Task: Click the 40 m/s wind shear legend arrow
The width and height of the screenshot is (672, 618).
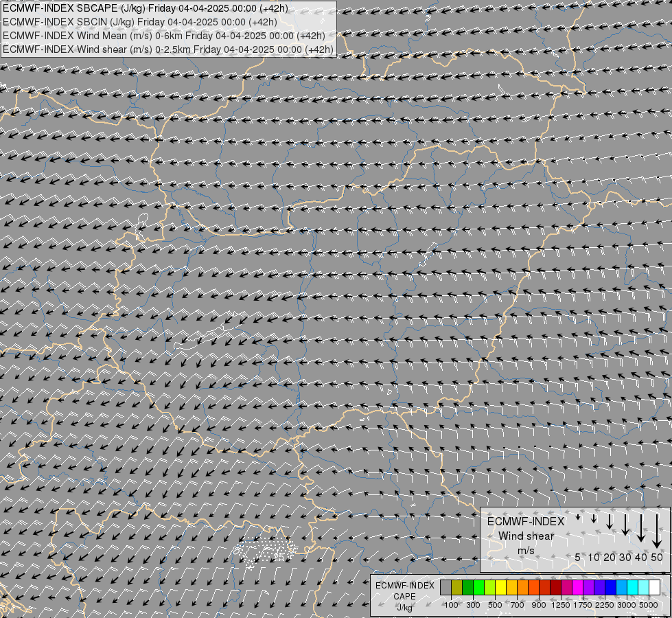Action: pyautogui.click(x=640, y=528)
